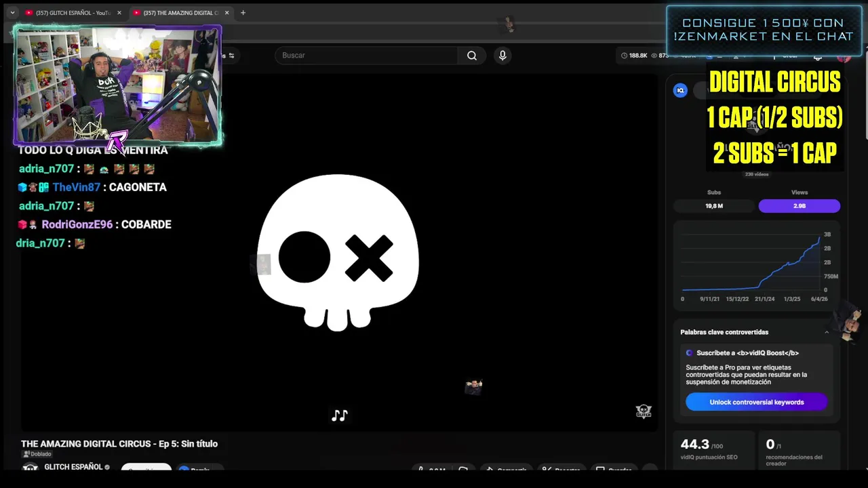Click the GLITCH ESPAÑOL channel avatar
The height and width of the screenshot is (488, 868).
[x=30, y=468]
